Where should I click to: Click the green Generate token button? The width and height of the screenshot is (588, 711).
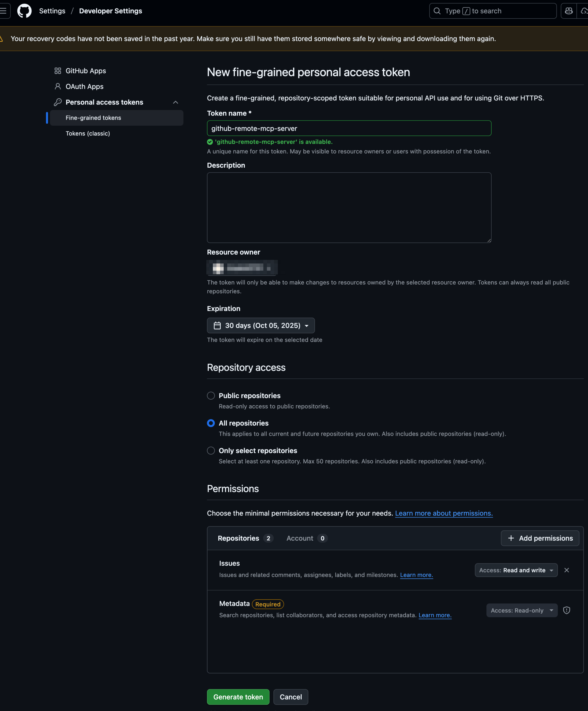(x=238, y=697)
